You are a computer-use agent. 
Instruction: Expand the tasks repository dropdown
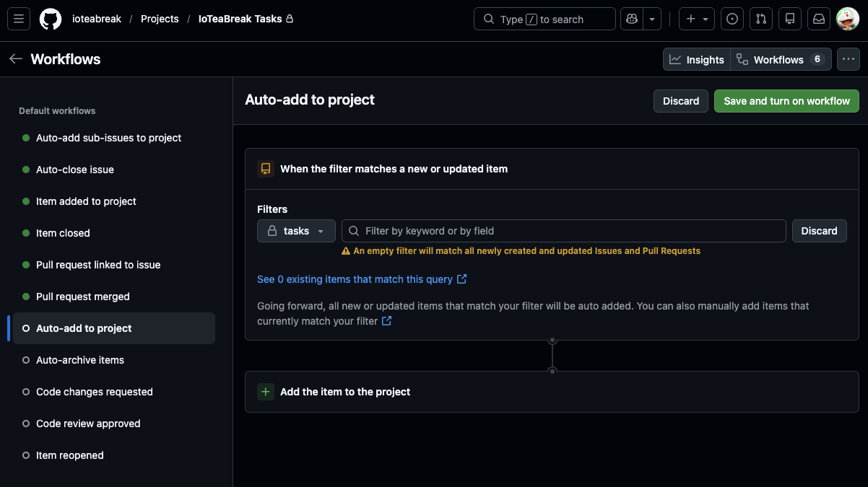[x=296, y=231]
